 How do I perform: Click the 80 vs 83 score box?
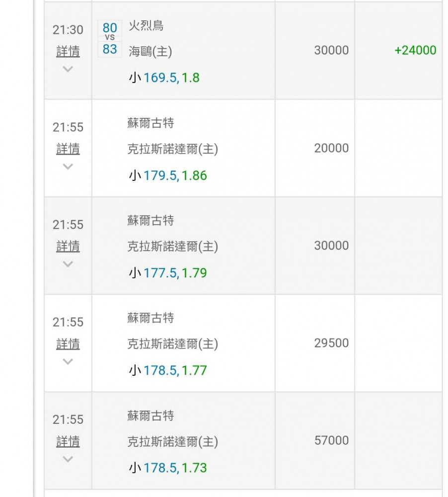pos(110,39)
